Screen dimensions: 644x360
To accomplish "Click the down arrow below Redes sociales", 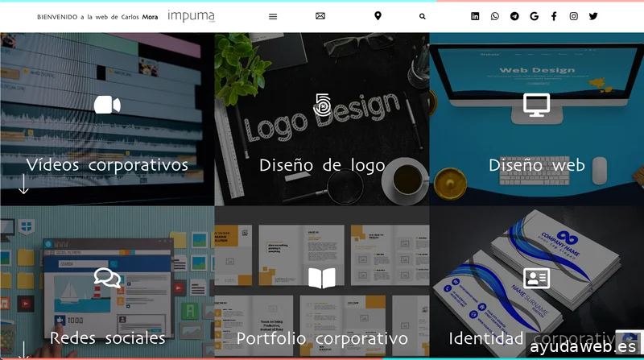I will click(x=24, y=350).
